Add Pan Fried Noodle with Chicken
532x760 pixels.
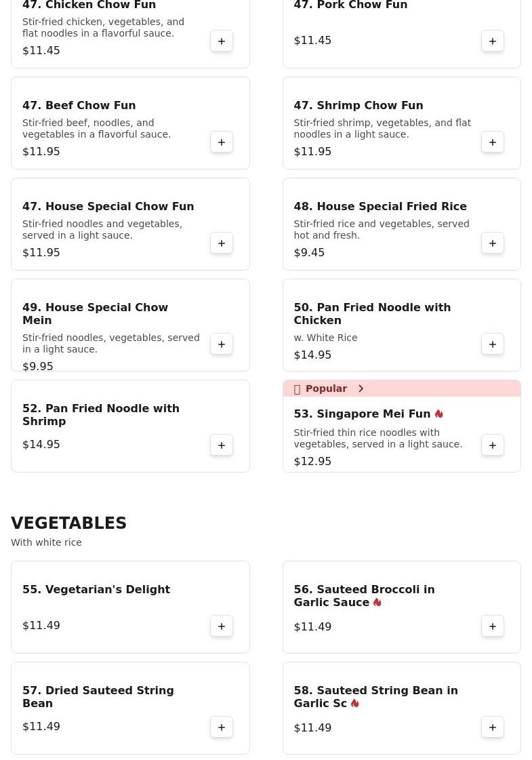point(493,344)
